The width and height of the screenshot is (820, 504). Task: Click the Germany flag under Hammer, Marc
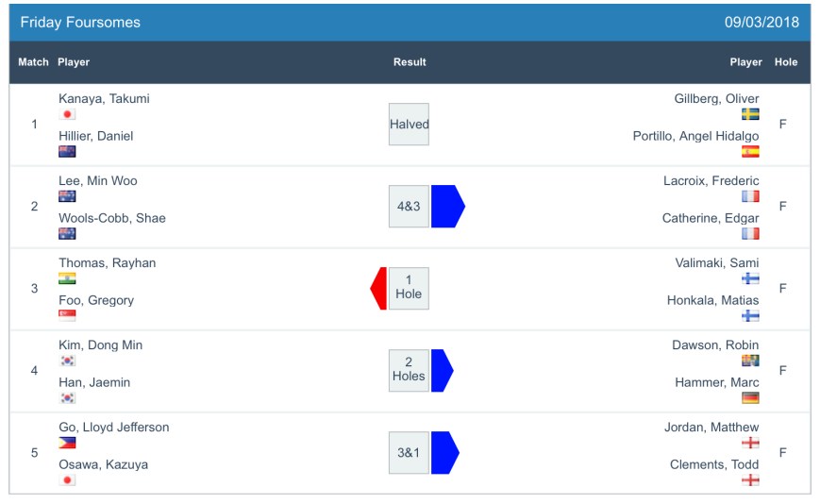pyautogui.click(x=750, y=397)
